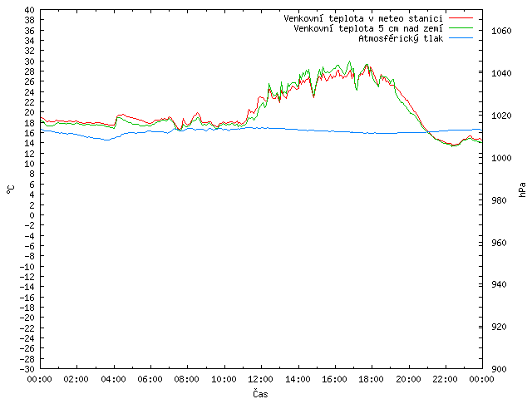This screenshot has height=399, width=532.
Task: Click the x-axis label '10:00'
Action: pos(224,379)
